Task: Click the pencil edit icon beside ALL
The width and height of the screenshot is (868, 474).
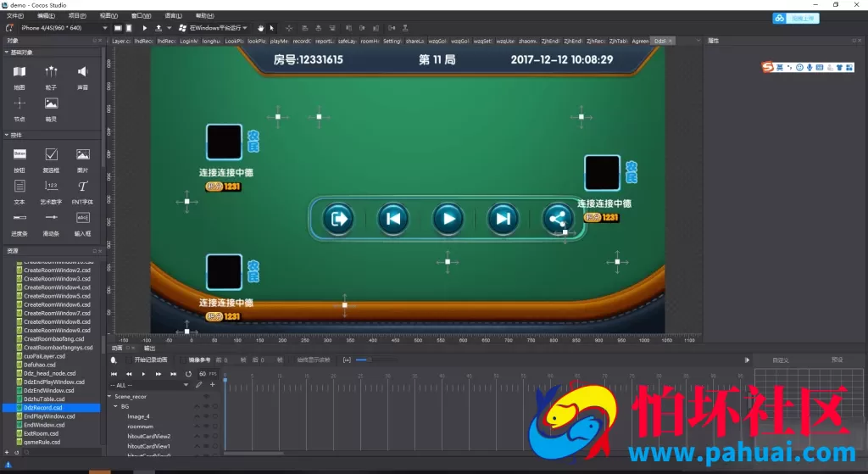Action: tap(198, 385)
